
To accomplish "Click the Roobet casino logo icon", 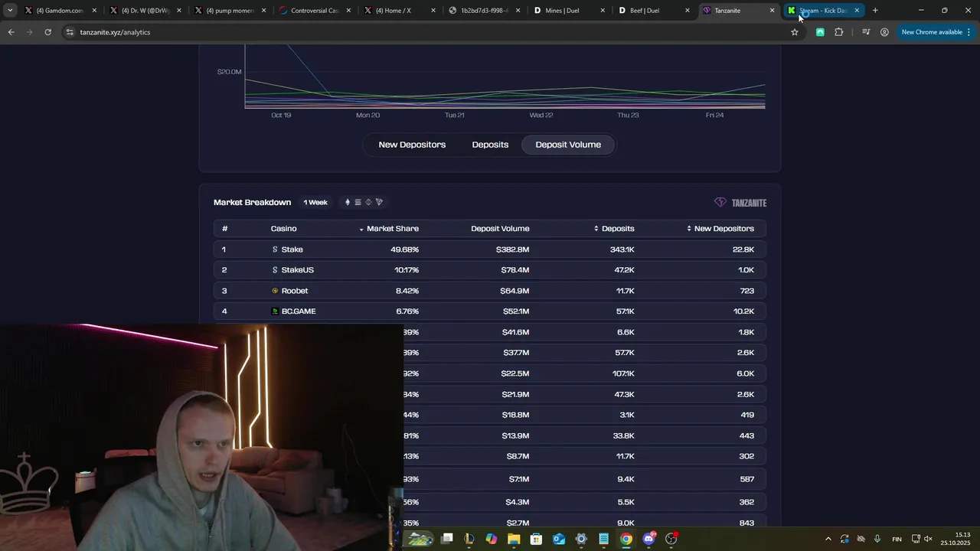I will point(275,291).
